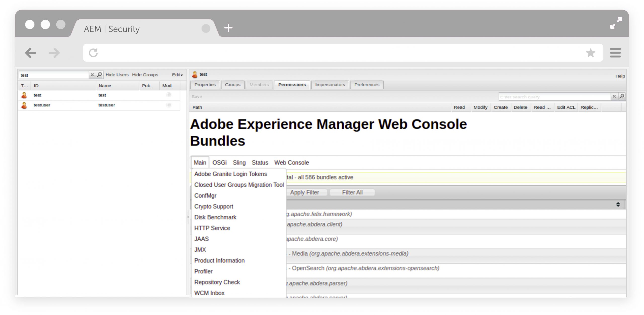Click the Mod. indicator in the testuser row

pyautogui.click(x=169, y=105)
